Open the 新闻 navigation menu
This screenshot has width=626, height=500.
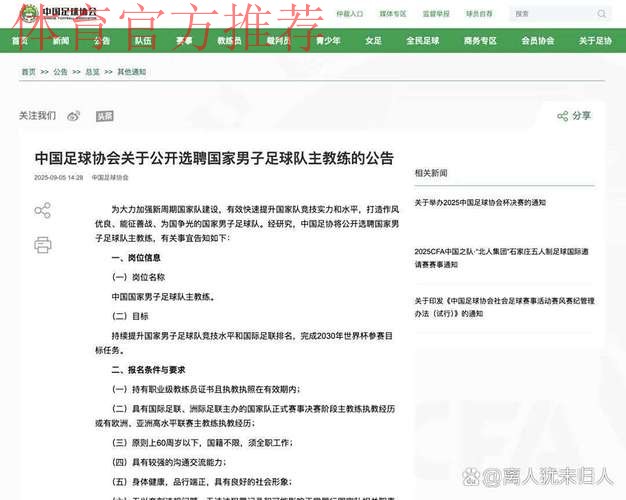(x=60, y=41)
